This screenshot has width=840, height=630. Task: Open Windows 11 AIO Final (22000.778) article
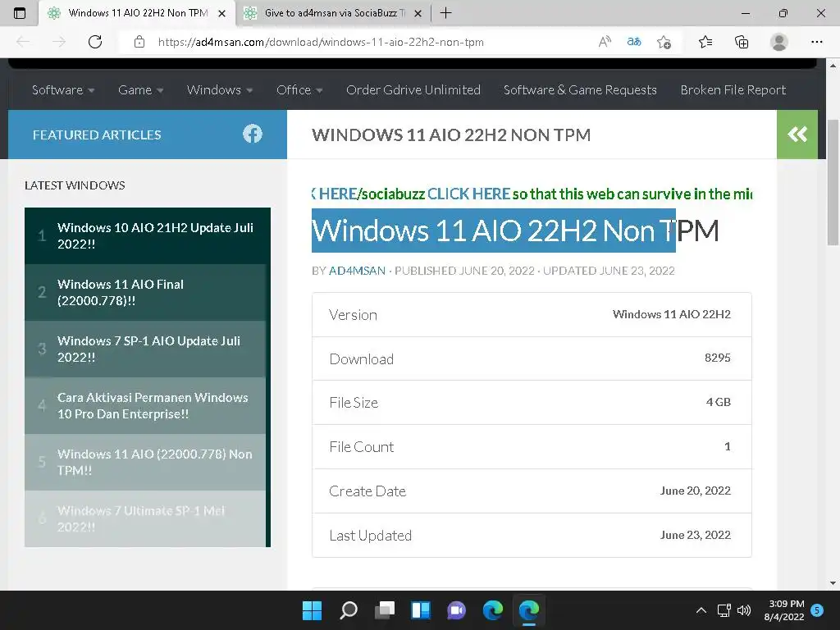coord(121,293)
